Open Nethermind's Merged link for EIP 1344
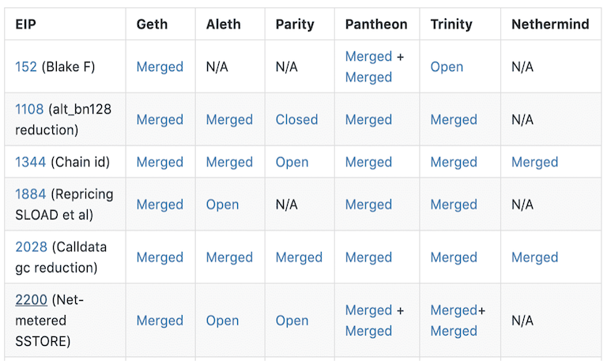The width and height of the screenshot is (607, 364). tap(534, 162)
